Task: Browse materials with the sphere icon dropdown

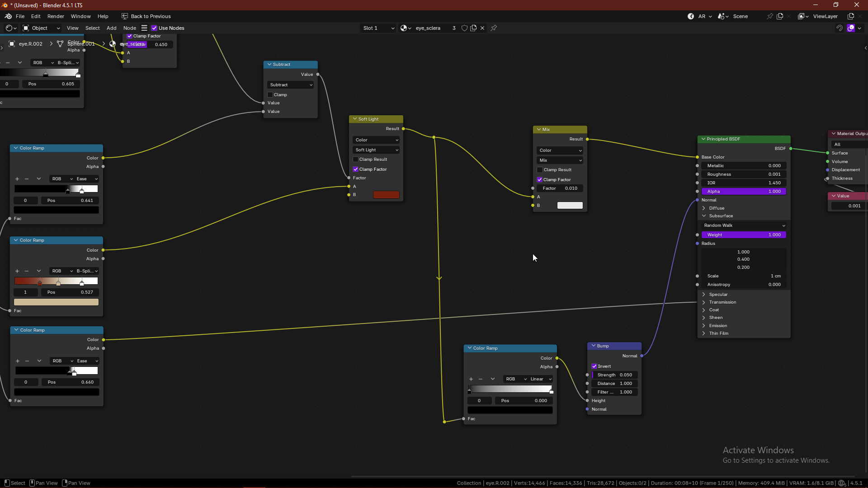Action: 406,28
